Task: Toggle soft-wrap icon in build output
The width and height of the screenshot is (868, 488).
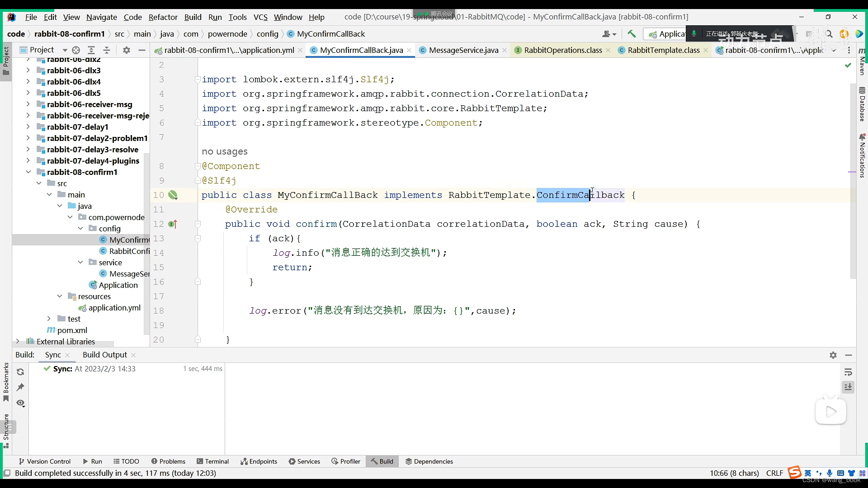Action: 848,372
